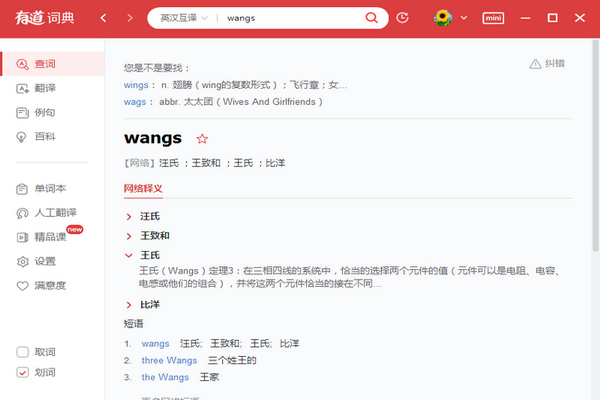
Task: Go back with the left arrow
Action: tap(103, 18)
